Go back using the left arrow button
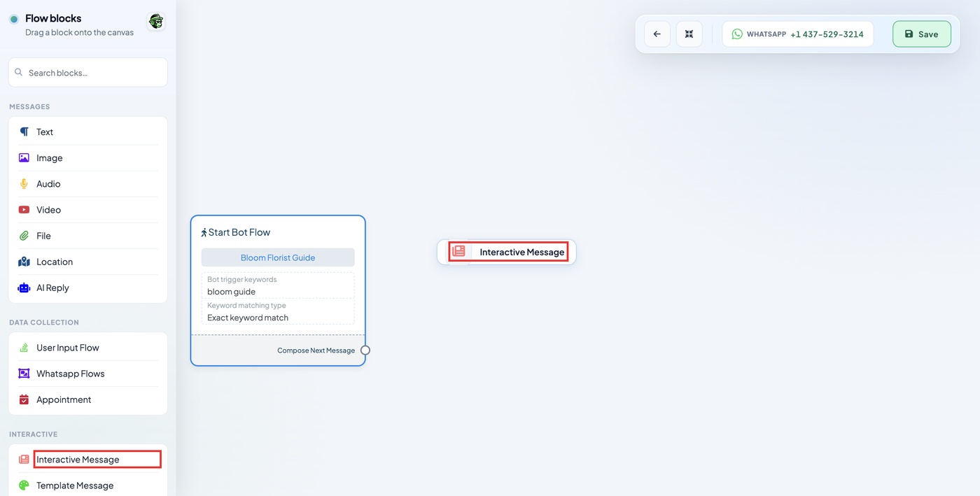Viewport: 980px width, 496px height. coord(657,34)
